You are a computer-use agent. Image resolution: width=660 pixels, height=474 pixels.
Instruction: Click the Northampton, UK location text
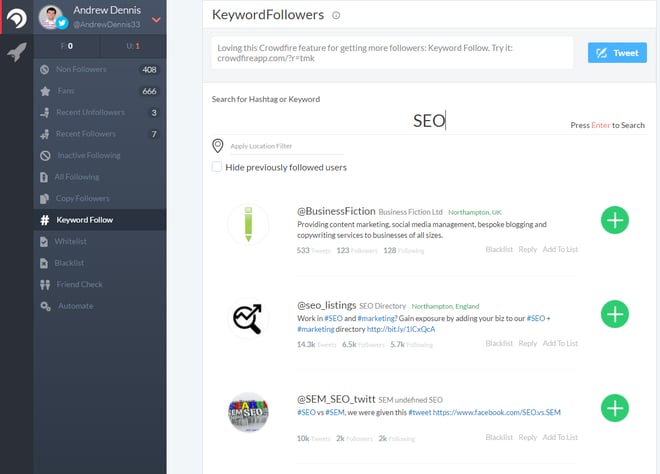[x=475, y=212]
